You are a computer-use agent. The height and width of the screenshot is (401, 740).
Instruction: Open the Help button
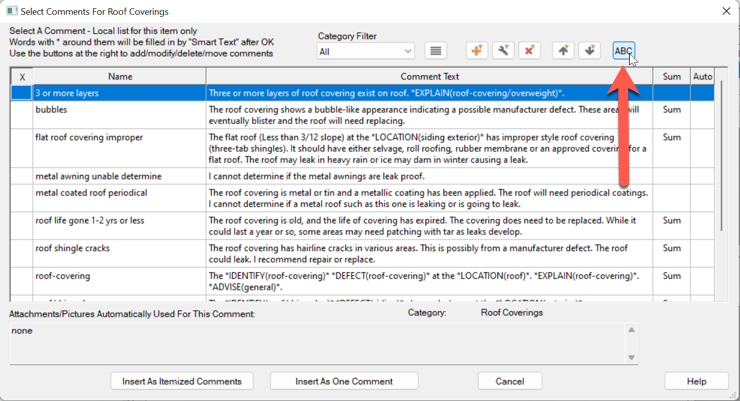[x=696, y=381]
